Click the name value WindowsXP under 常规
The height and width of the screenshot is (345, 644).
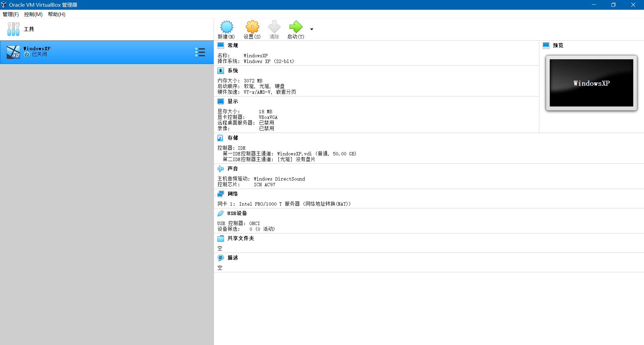[x=256, y=56]
